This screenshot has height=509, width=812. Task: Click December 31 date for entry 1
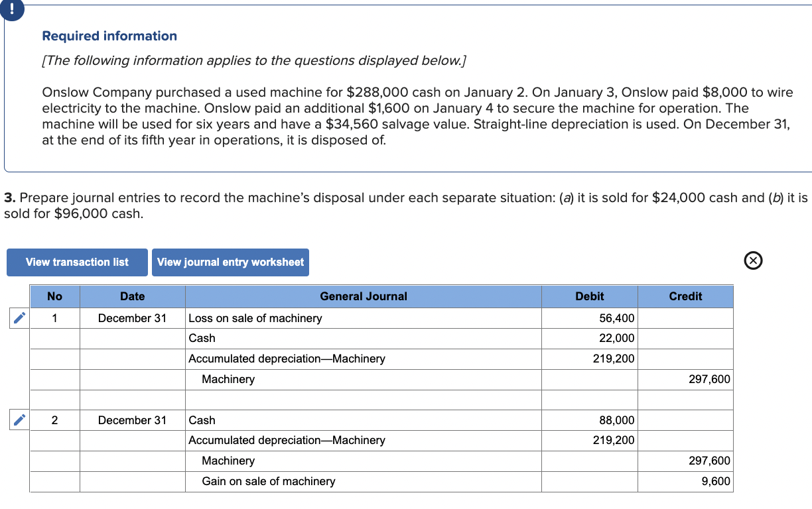point(132,318)
